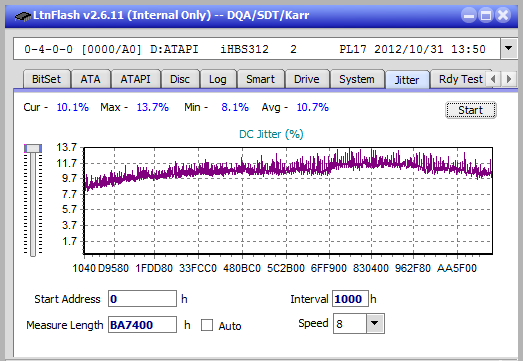The height and width of the screenshot is (361, 523).
Task: Open the Speed dropdown arrow
Action: coord(375,323)
